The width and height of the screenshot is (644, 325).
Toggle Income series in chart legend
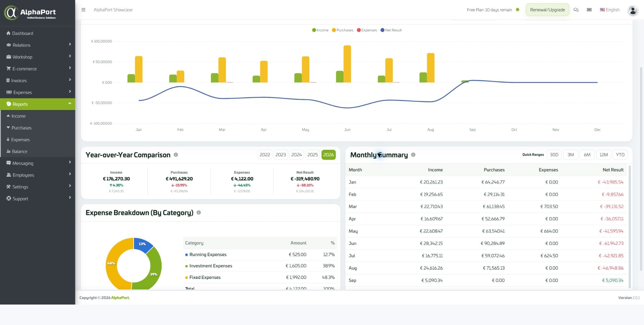(x=320, y=30)
